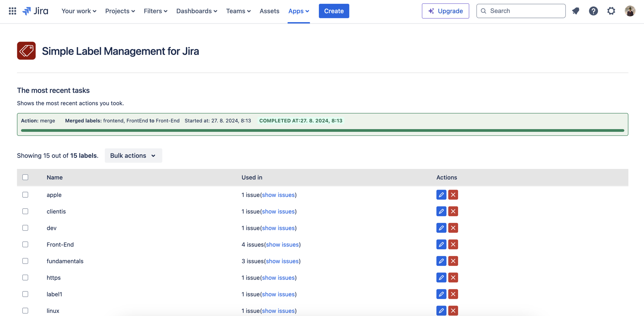Screen dimensions: 644x316
Task: Click the edit pencil for Front-End label
Action: [x=441, y=244]
